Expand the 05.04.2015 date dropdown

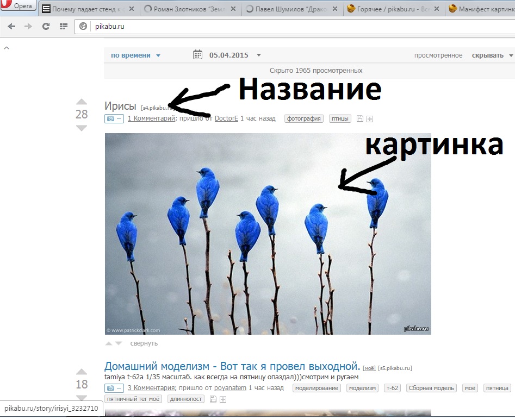pos(259,55)
